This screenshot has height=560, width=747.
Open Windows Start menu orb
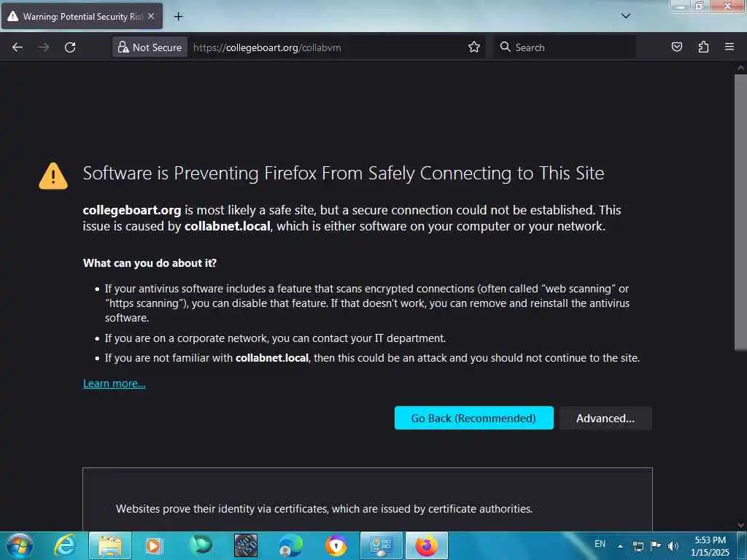(x=20, y=545)
